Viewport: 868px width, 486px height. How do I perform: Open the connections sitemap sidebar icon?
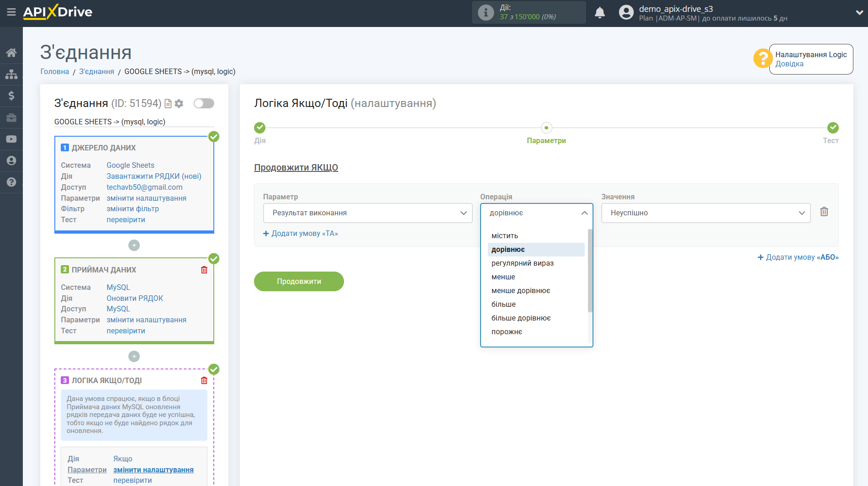(11, 74)
